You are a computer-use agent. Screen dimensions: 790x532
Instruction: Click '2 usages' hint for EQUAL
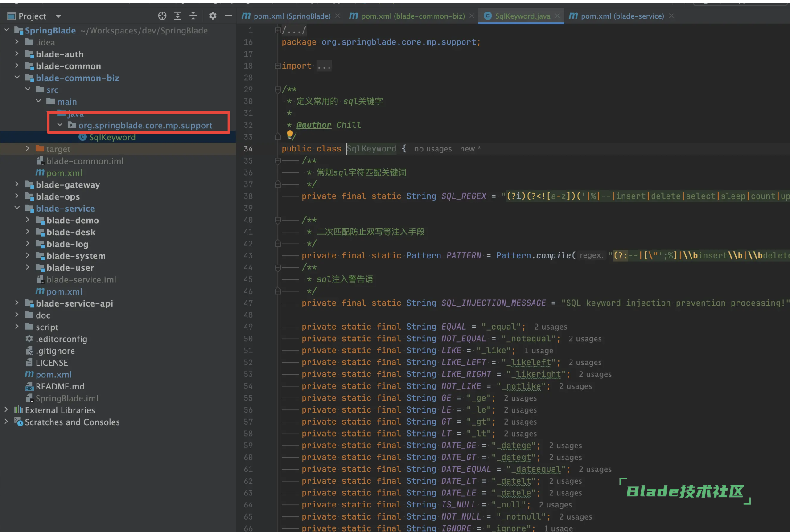(x=551, y=327)
